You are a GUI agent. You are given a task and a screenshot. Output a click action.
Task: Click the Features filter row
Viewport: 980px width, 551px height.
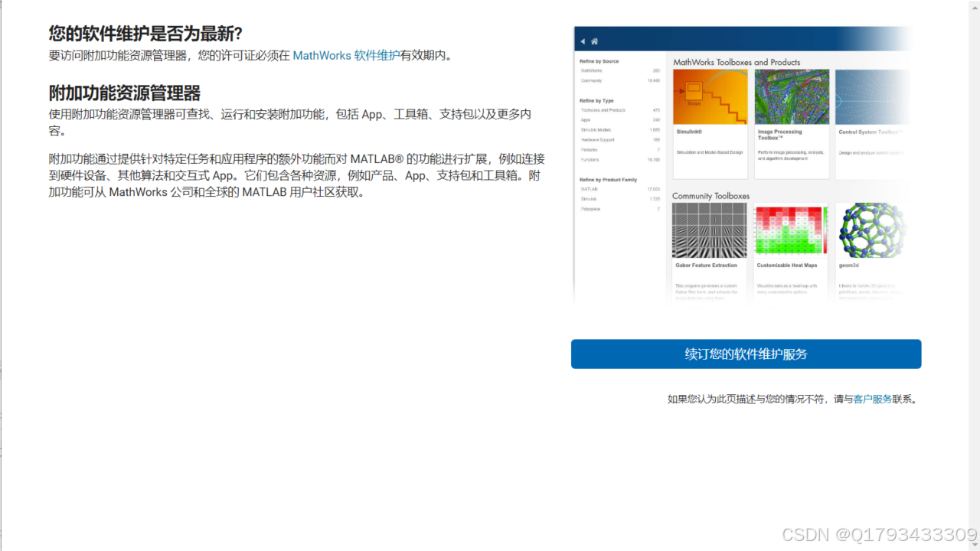point(620,150)
